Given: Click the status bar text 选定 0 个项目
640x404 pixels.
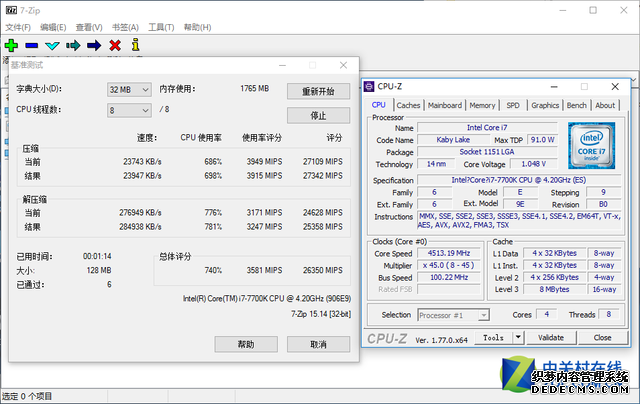Looking at the screenshot, I should coord(27,396).
